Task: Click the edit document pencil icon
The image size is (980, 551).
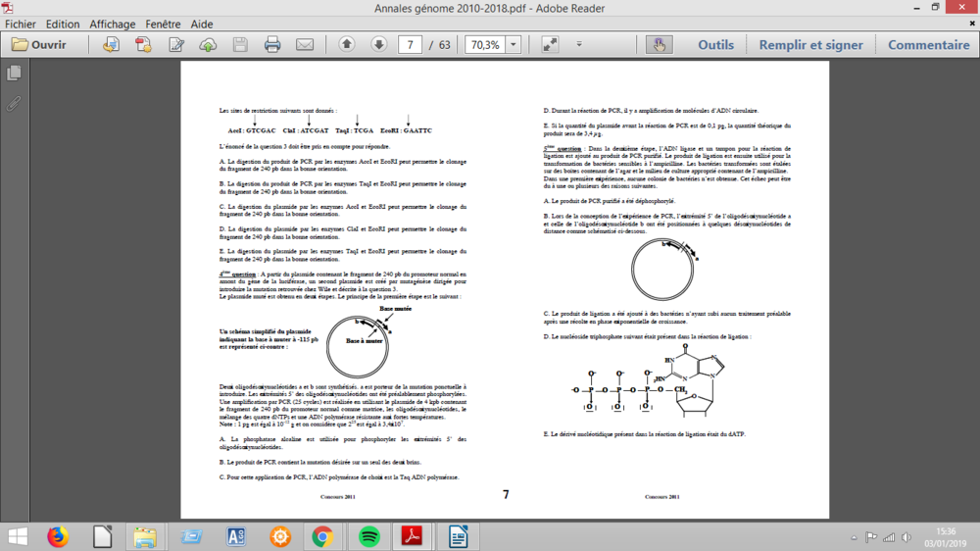Action: tap(176, 45)
